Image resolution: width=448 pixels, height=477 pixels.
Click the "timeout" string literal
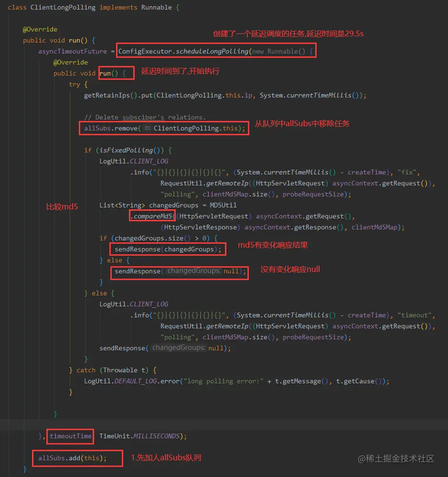[415, 315]
